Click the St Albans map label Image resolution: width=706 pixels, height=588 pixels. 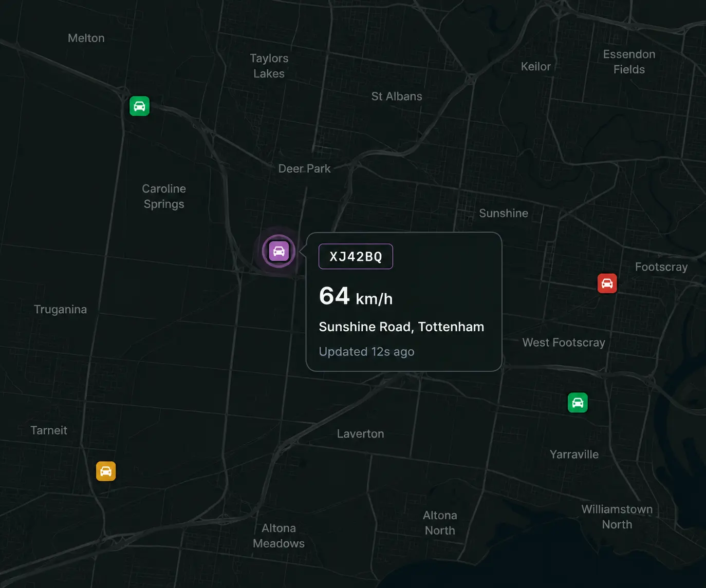[x=397, y=96]
